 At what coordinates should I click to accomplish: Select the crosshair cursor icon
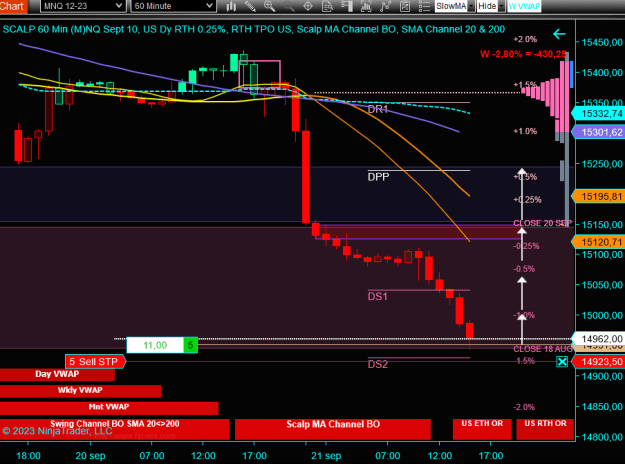pos(308,6)
